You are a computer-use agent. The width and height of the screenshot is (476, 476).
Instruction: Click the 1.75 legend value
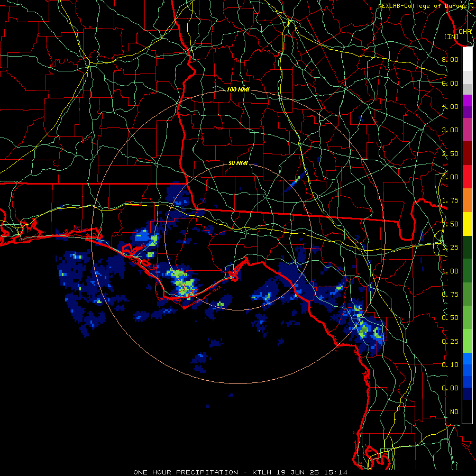pos(450,200)
